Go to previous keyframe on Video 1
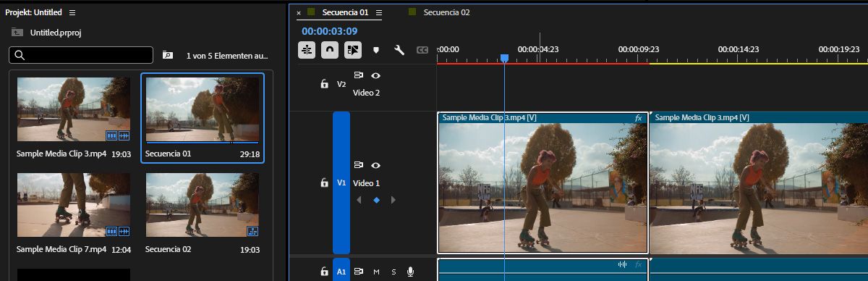Image resolution: width=868 pixels, height=281 pixels. pos(359,201)
